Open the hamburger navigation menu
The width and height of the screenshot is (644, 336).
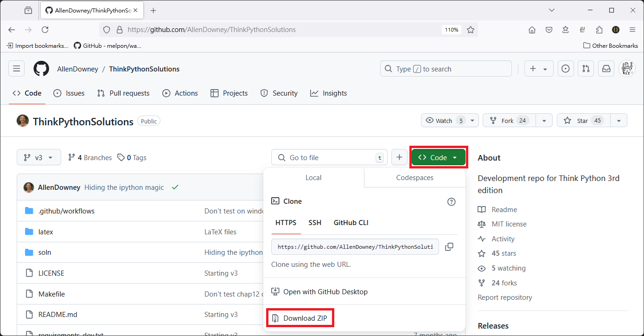(17, 69)
